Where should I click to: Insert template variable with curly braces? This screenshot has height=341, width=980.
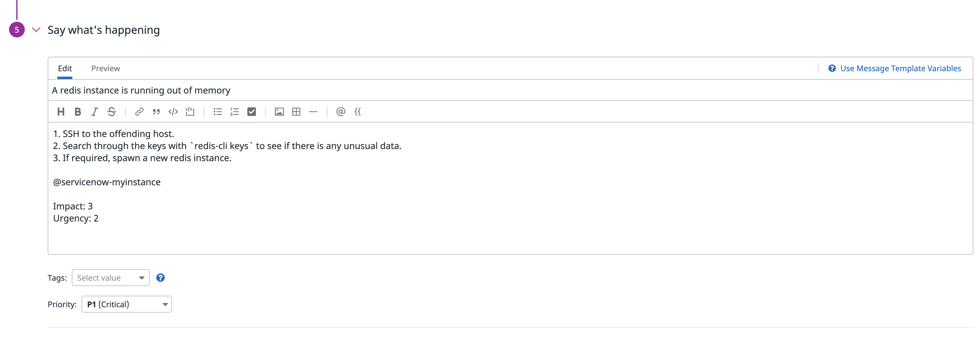coord(358,112)
